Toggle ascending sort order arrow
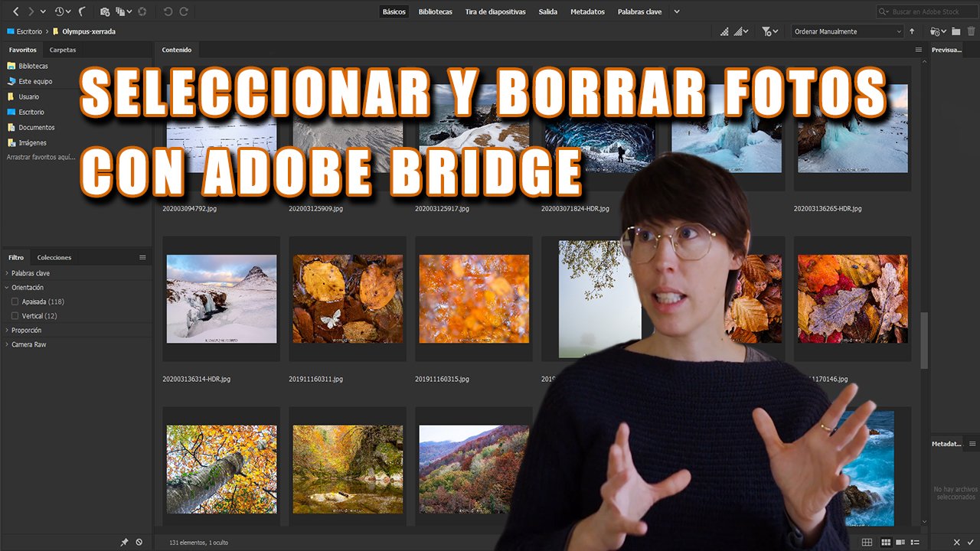Viewport: 980px width, 551px height. click(912, 31)
